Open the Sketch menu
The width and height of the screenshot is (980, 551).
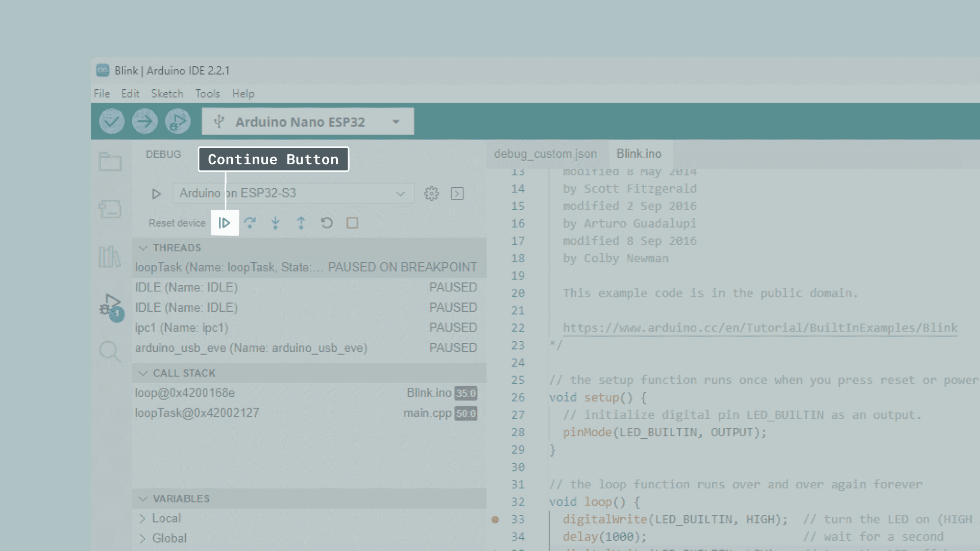[167, 94]
